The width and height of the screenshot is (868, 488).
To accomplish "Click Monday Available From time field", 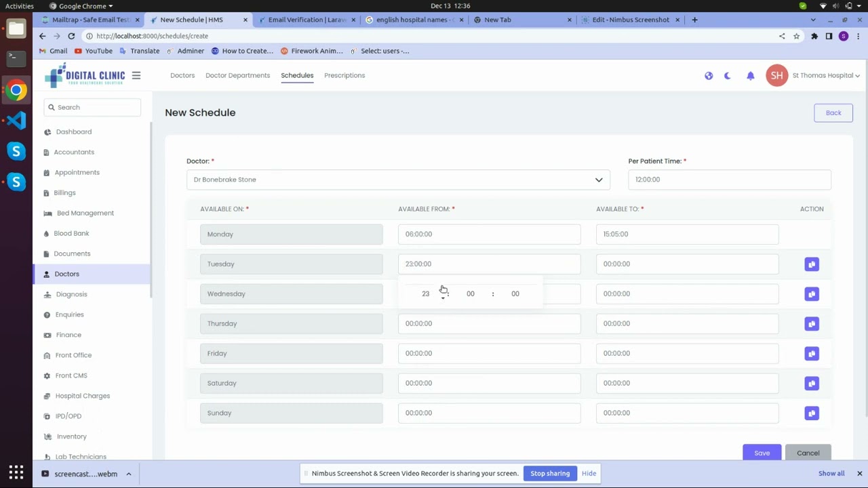I will pyautogui.click(x=489, y=234).
